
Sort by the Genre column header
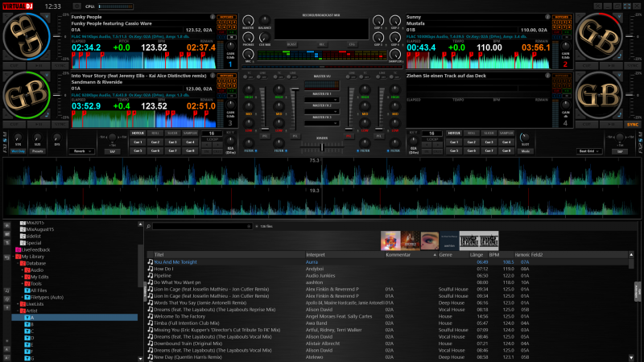click(x=445, y=254)
